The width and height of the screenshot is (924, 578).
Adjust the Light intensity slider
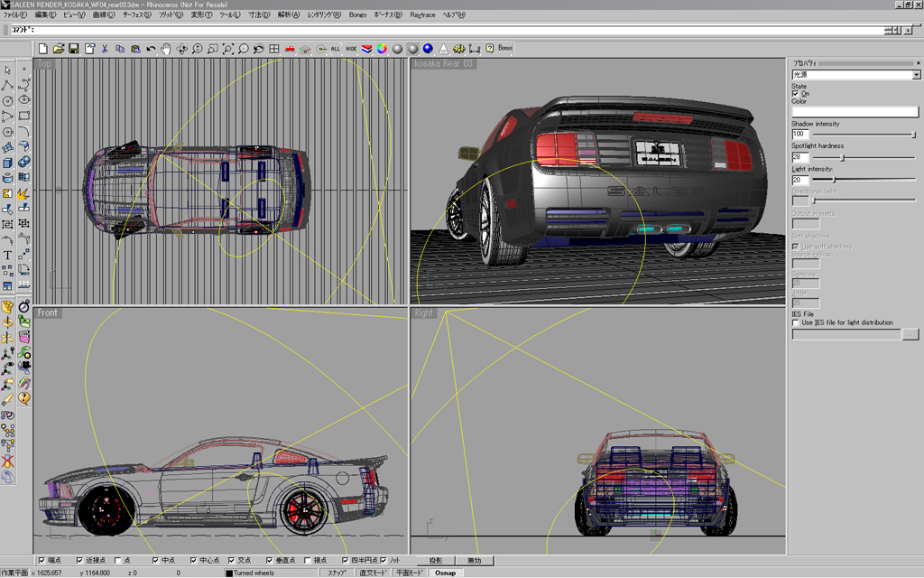pos(834,180)
